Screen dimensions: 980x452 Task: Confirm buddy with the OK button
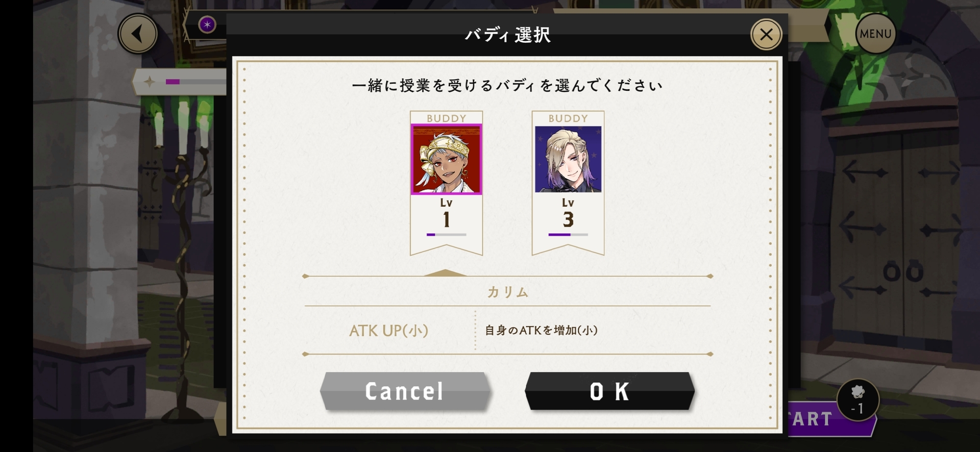click(x=609, y=391)
